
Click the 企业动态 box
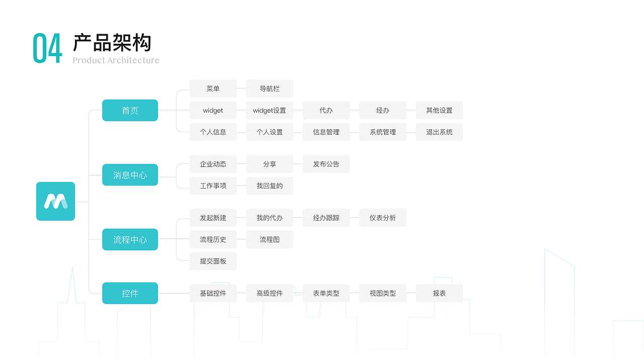tap(213, 164)
